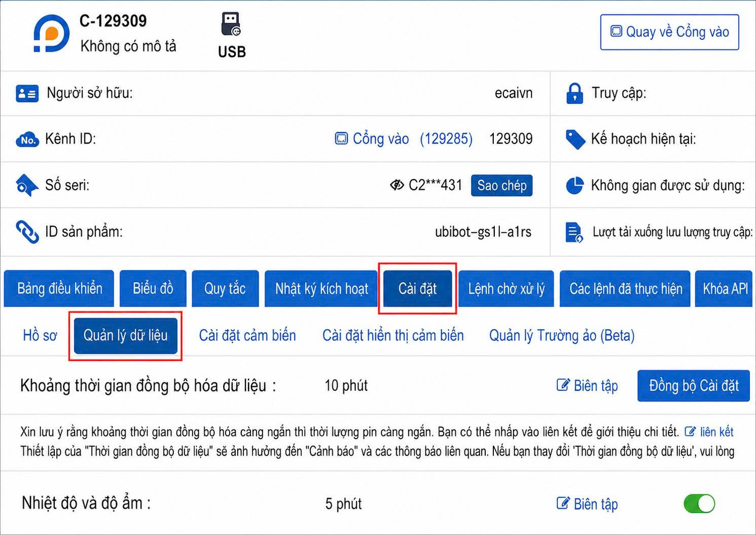Switch to the Biểu đồ tab
This screenshot has width=756, height=535.
point(153,289)
